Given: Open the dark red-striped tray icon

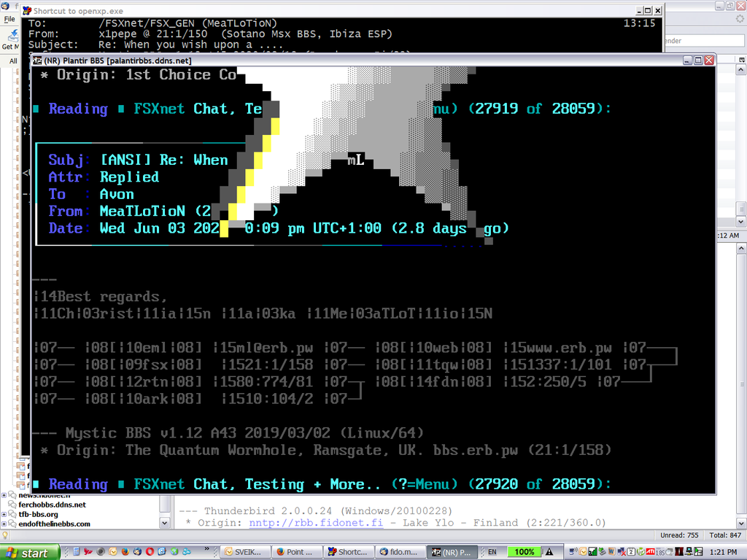Looking at the screenshot, I should pyautogui.click(x=679, y=552).
